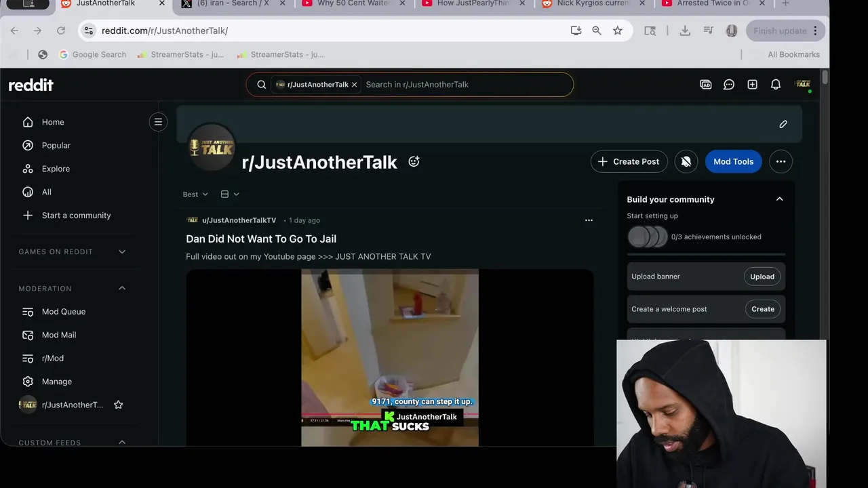Open the Reddit chat icon
The image size is (868, 488).
tap(729, 85)
